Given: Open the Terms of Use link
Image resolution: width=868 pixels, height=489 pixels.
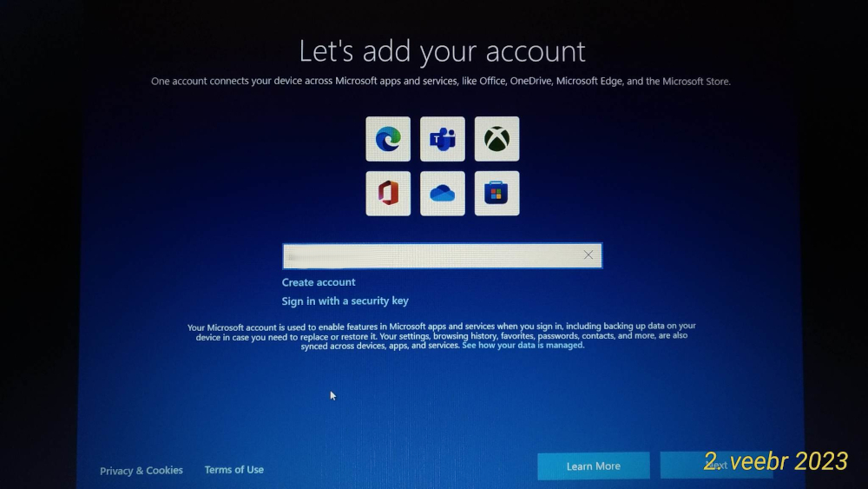Looking at the screenshot, I should point(234,470).
